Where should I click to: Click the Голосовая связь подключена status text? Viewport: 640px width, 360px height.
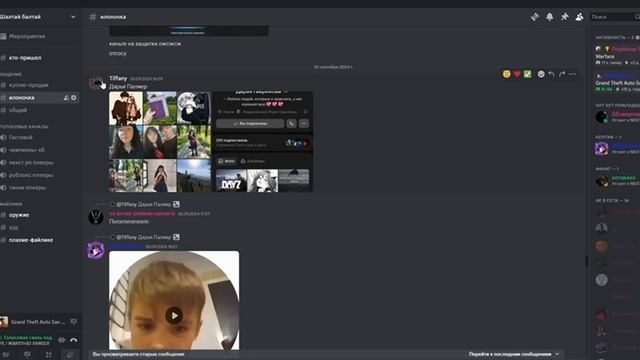(x=27, y=338)
